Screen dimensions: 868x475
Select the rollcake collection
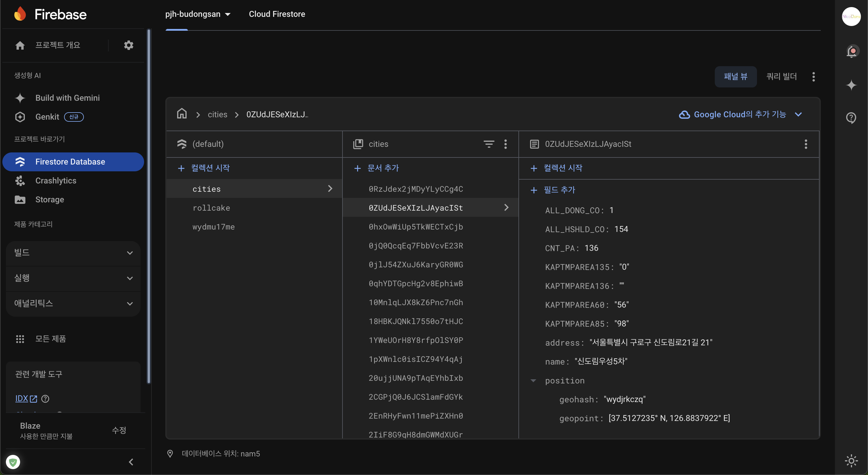[211, 208]
